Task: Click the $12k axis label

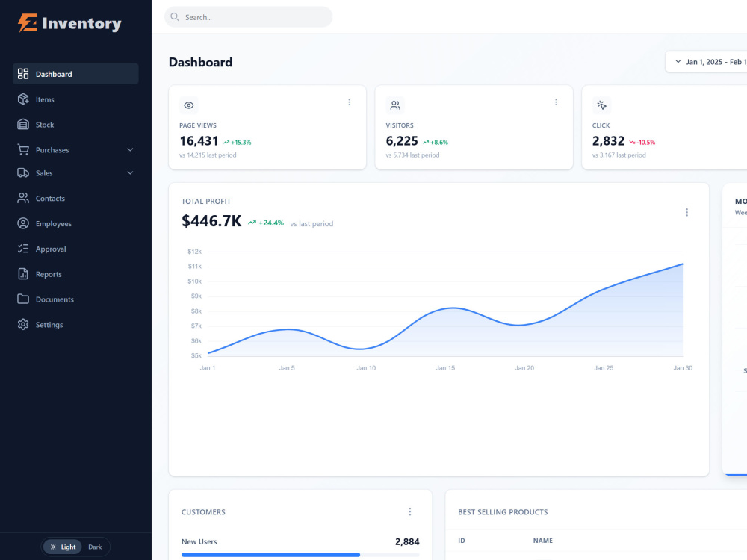Action: click(x=194, y=252)
